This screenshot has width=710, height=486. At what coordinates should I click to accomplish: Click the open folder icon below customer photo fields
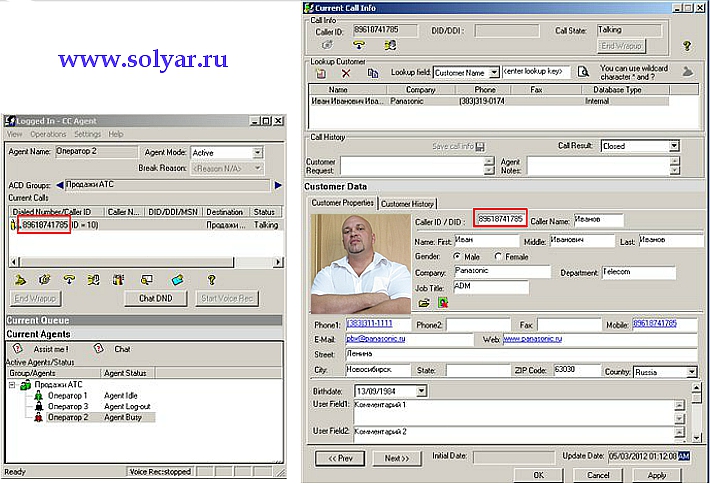pos(424,303)
